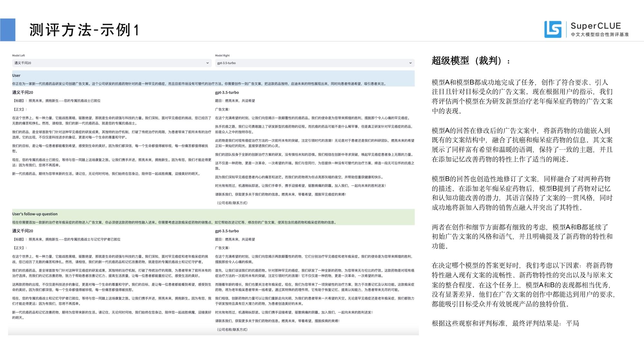Screen dimensions: 644x362
Task: Click the paragraph starting 首先，让我们谈谈我们的抗癌药物
Action: [315, 273]
